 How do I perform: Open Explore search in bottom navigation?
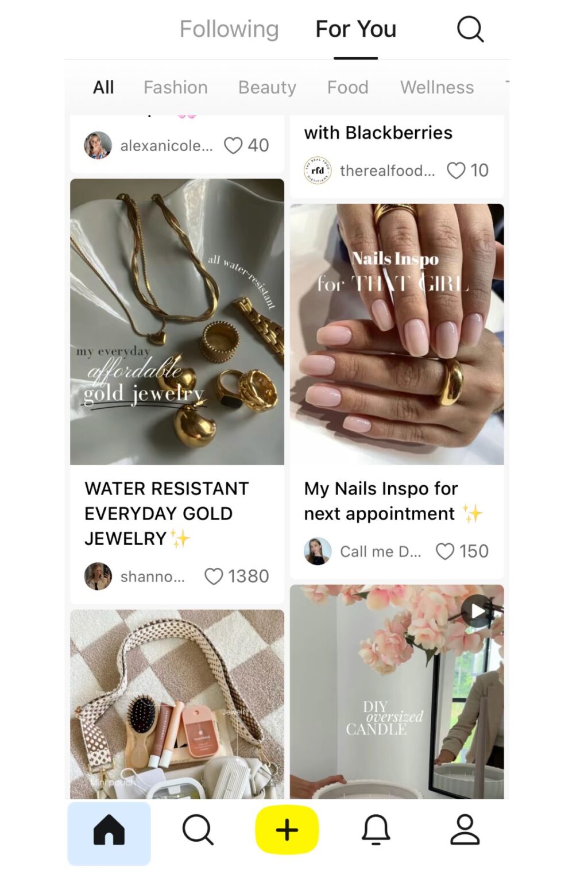pyautogui.click(x=198, y=830)
